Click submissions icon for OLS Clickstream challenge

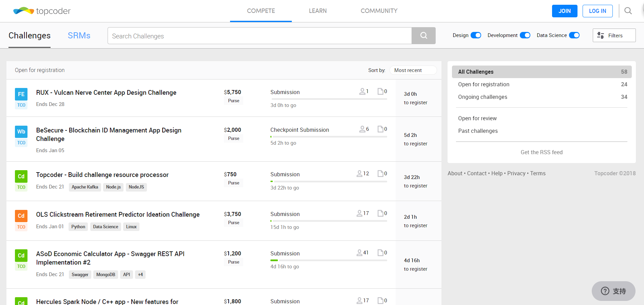(x=380, y=213)
